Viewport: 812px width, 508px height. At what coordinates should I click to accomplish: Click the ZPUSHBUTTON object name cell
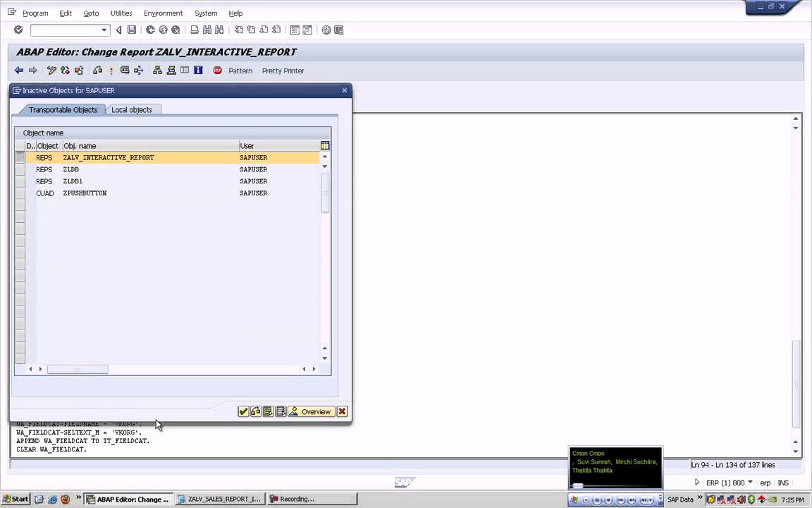click(x=150, y=193)
